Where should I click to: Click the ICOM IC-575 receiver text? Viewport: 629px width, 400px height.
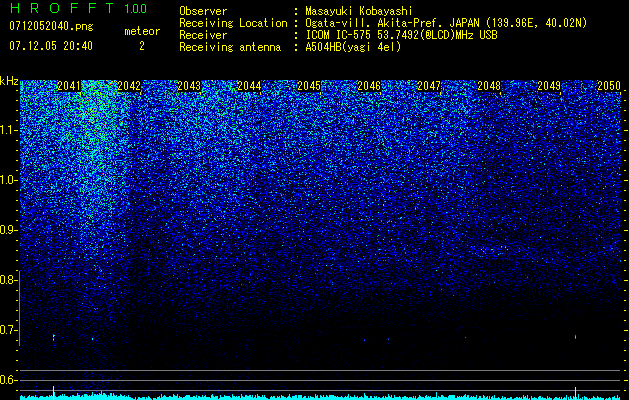click(x=401, y=35)
